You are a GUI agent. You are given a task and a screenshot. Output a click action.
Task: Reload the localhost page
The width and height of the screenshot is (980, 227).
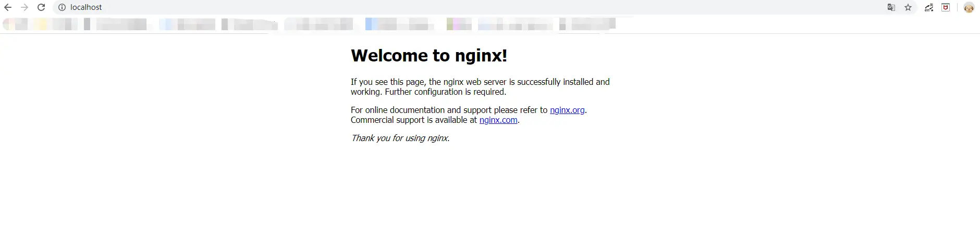pos(41,7)
